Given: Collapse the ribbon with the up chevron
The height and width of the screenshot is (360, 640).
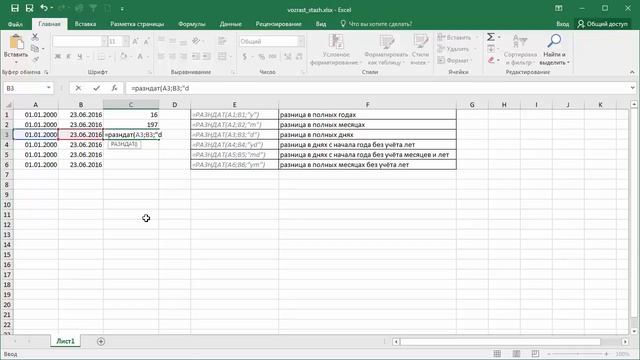Looking at the screenshot, I should [x=632, y=72].
